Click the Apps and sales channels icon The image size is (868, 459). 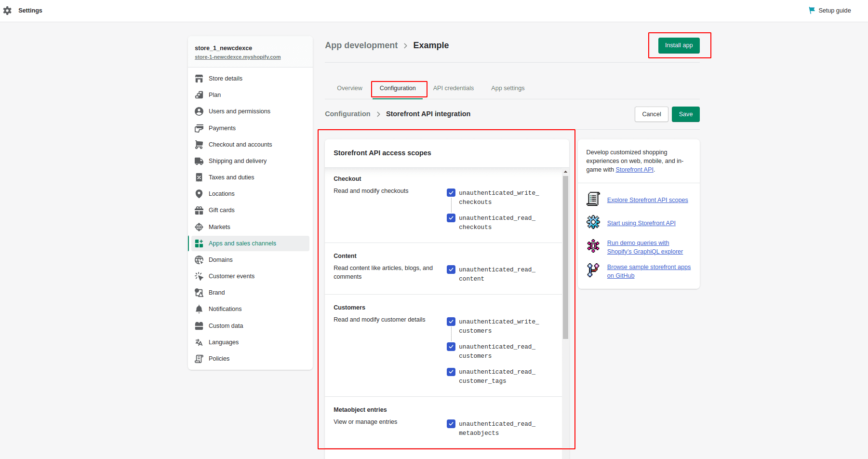[x=199, y=243]
